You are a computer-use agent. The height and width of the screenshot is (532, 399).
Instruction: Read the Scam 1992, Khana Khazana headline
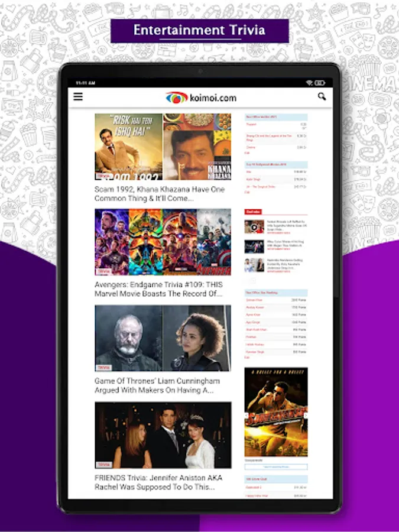[160, 194]
